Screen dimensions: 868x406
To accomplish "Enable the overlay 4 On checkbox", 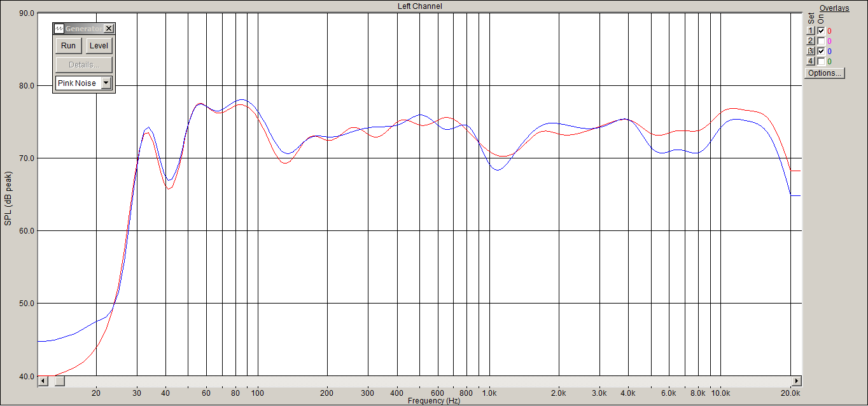I will (x=821, y=61).
